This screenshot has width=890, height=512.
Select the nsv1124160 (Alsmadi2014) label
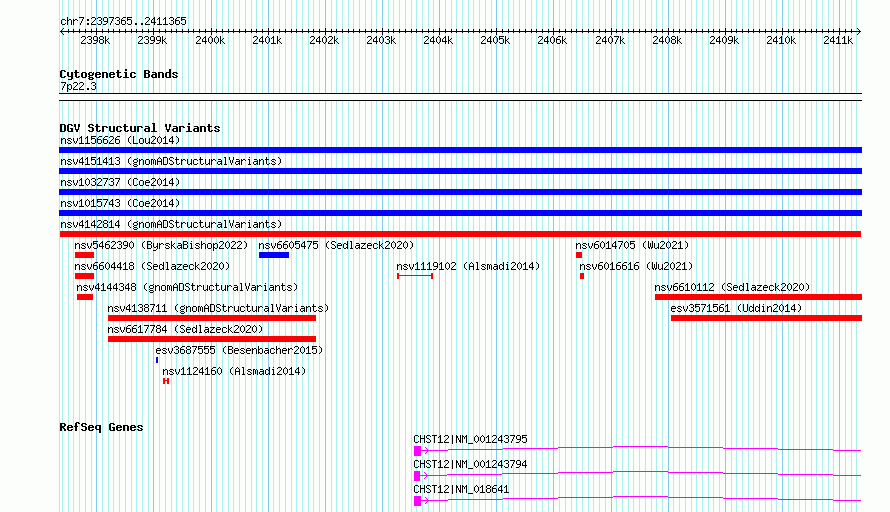click(x=234, y=371)
